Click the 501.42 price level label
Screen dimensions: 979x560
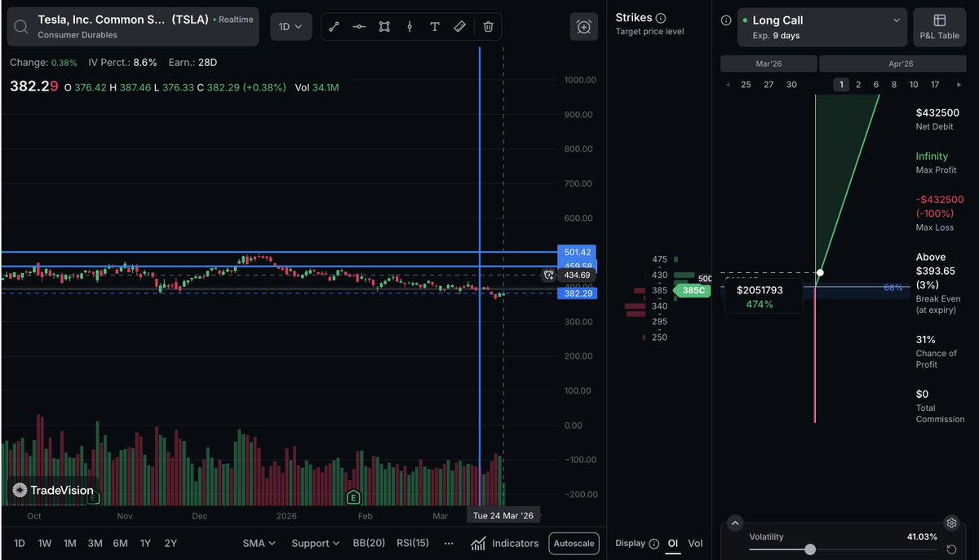pos(576,252)
